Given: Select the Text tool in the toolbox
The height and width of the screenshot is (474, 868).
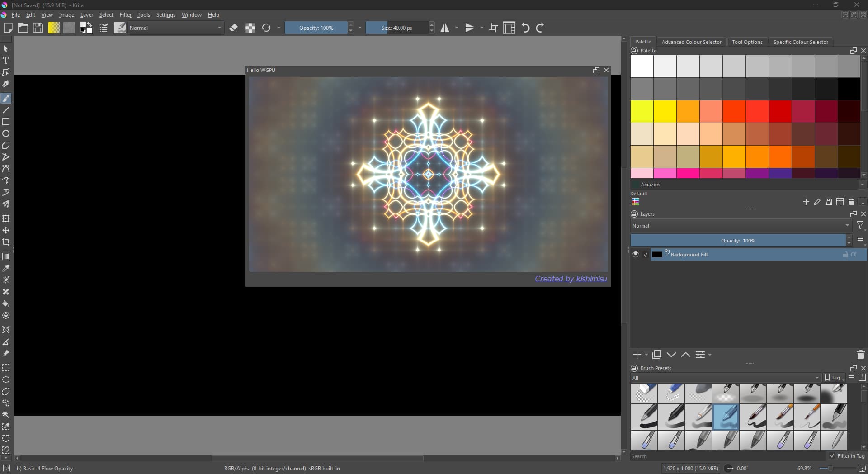Looking at the screenshot, I should point(6,60).
